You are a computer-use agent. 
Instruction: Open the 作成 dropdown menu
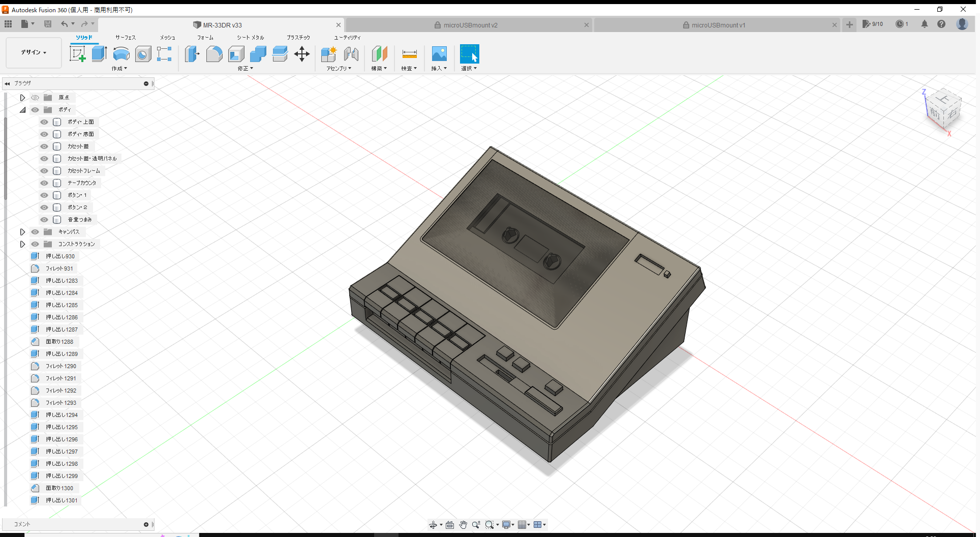coord(119,68)
